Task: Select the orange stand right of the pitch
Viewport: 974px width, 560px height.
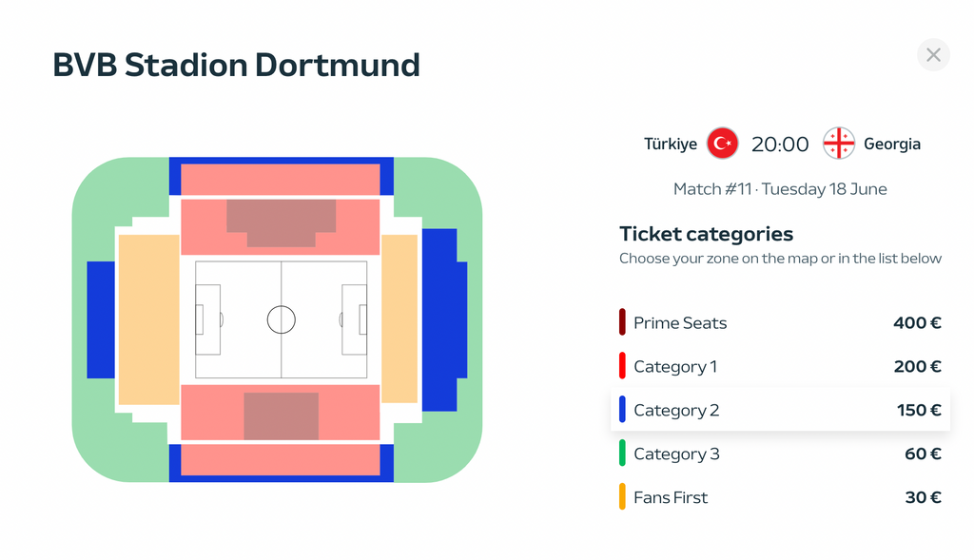Action: [x=399, y=319]
